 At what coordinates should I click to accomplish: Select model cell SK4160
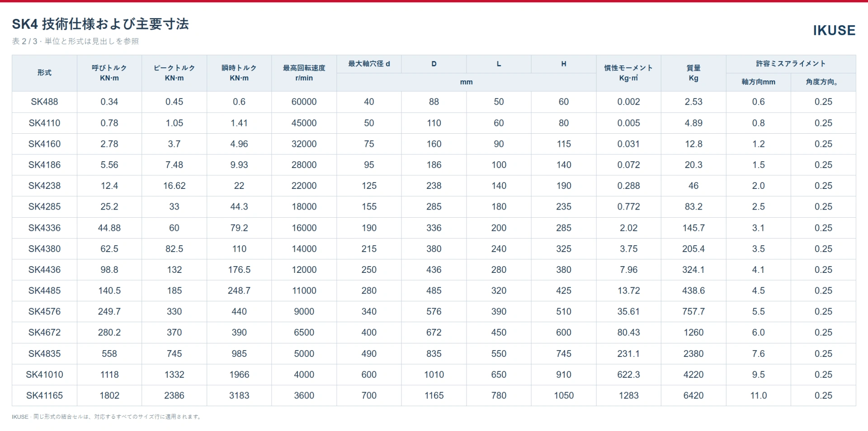[44, 144]
